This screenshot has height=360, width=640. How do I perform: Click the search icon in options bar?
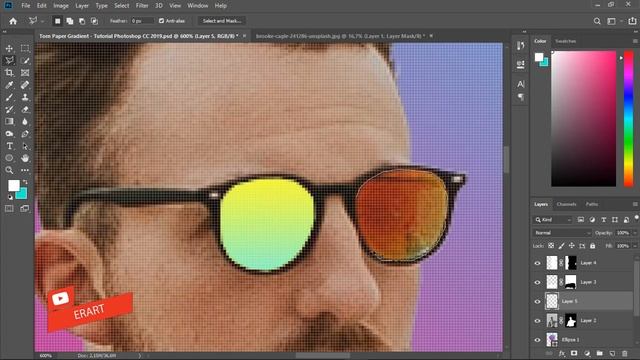click(x=597, y=21)
